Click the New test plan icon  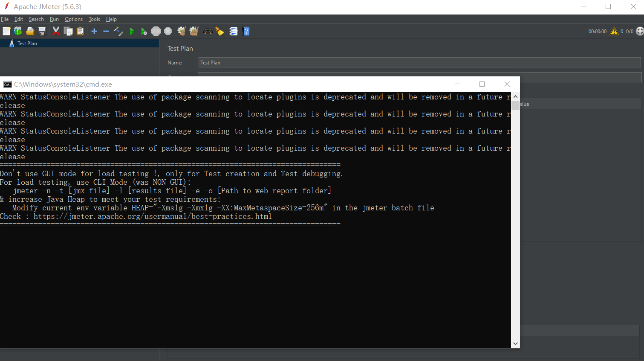6,31
